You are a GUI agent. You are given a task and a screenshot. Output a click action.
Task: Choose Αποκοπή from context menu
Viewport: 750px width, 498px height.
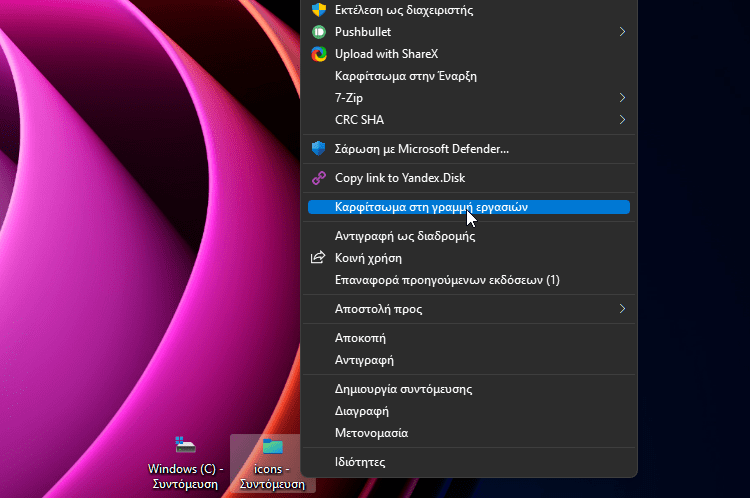(469, 338)
